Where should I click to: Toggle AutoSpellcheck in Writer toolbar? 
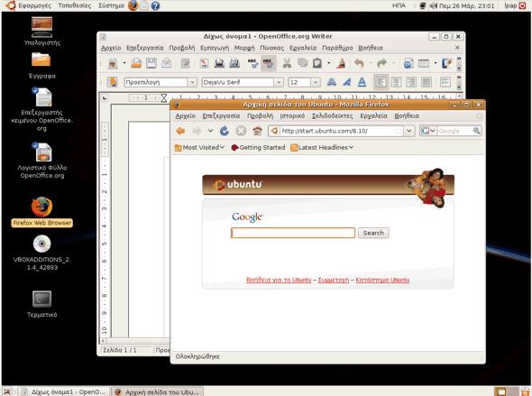click(x=269, y=63)
